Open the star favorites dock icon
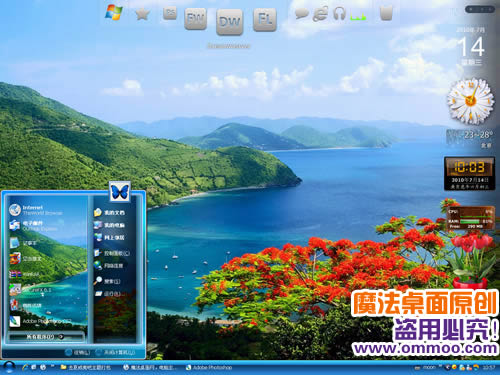500x375 pixels. [x=142, y=14]
